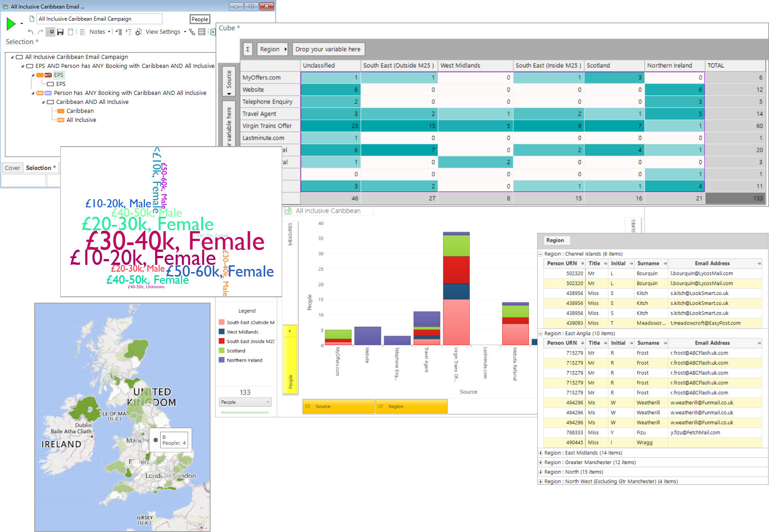The image size is (769, 532).
Task: Expand the Region : Greater Manchester group
Action: [540, 462]
